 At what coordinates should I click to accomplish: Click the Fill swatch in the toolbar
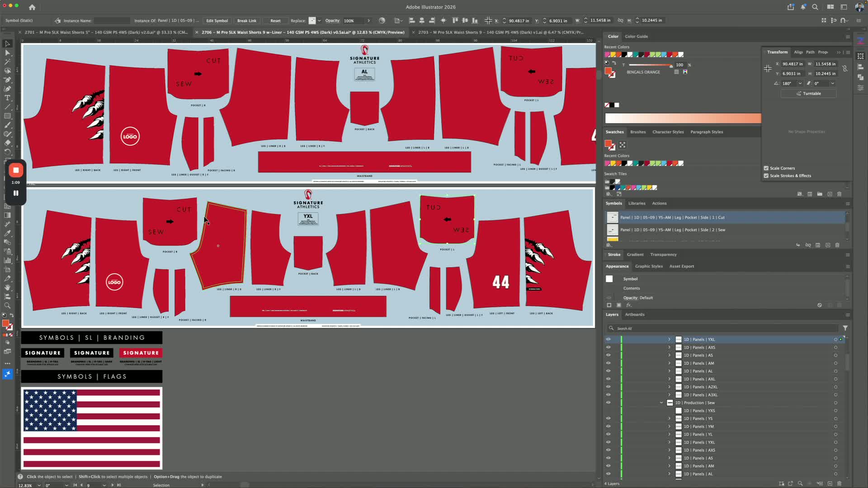[x=5, y=324]
